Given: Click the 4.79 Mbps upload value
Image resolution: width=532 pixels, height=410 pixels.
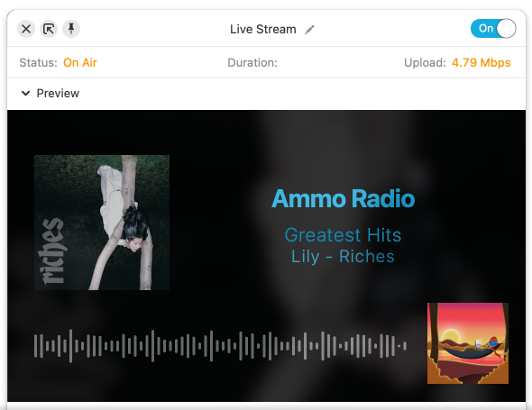Looking at the screenshot, I should coord(482,63).
